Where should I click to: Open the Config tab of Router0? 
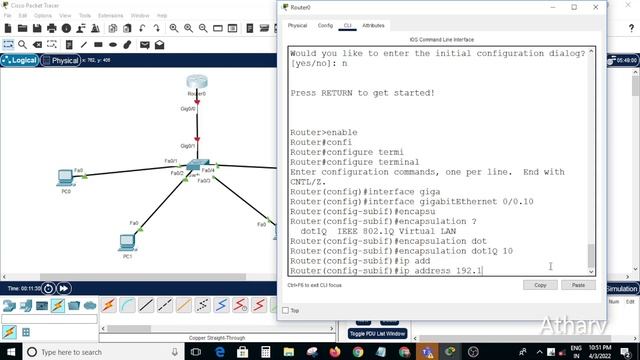[x=325, y=25]
